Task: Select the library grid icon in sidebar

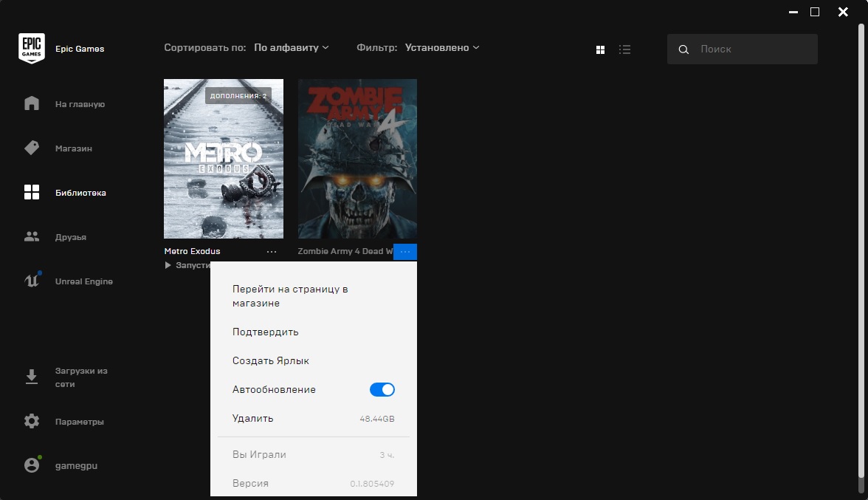Action: (x=32, y=192)
